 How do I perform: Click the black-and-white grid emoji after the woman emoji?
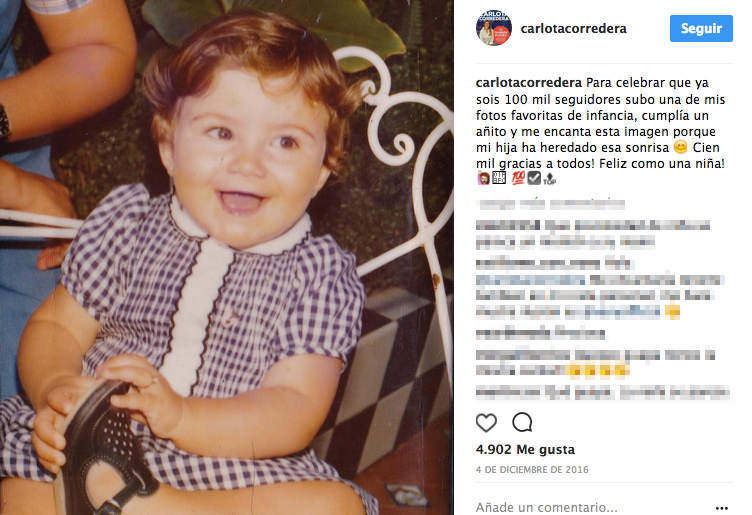click(499, 178)
